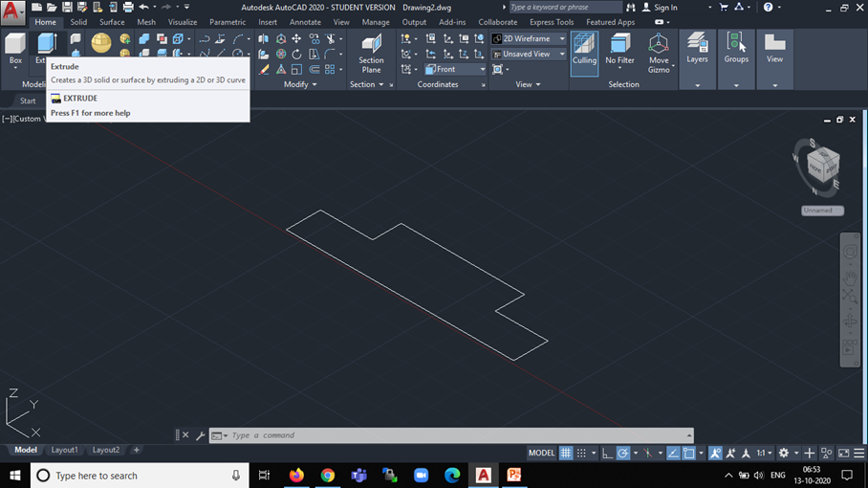
Task: Go to the Annotate ribbon tab
Action: tap(305, 22)
